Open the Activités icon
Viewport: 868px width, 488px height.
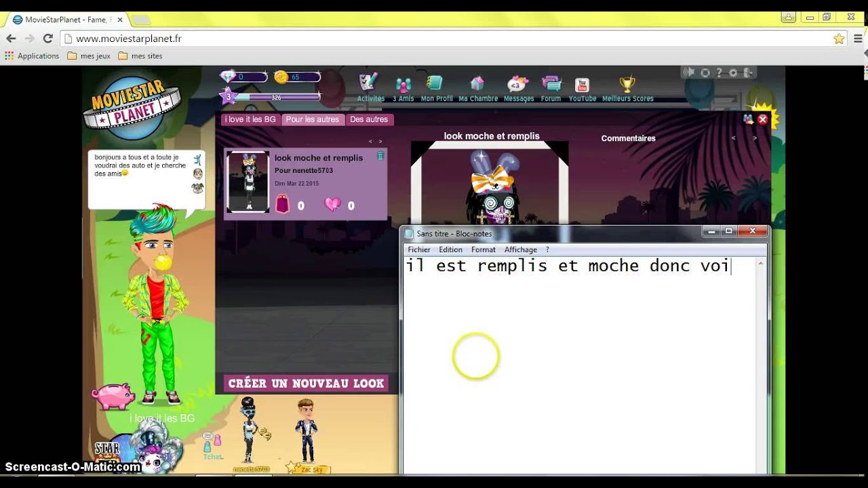(x=370, y=83)
